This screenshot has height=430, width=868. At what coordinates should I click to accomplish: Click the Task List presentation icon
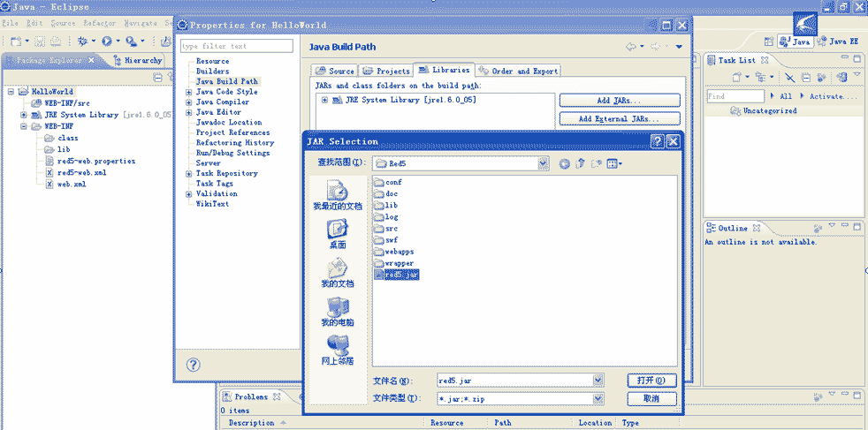click(761, 78)
